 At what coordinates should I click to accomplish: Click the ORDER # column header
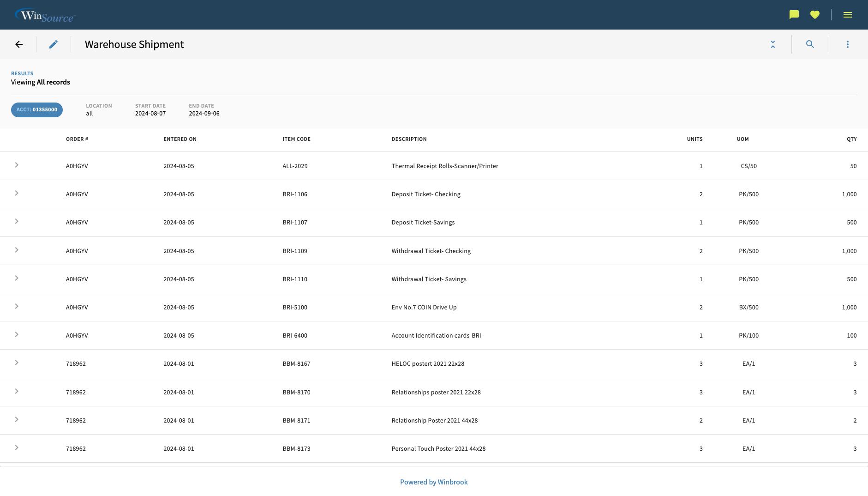(x=77, y=139)
